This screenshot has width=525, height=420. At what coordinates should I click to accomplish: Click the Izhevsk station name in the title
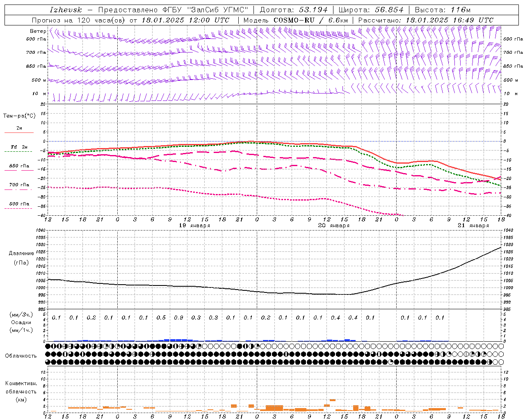pos(66,10)
